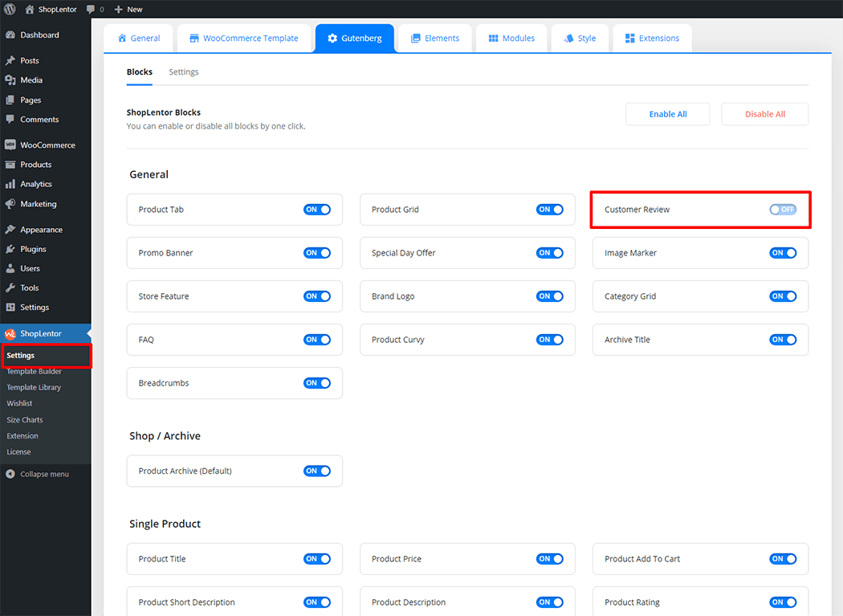
Task: Click the Posts pushpin icon
Action: (x=10, y=60)
